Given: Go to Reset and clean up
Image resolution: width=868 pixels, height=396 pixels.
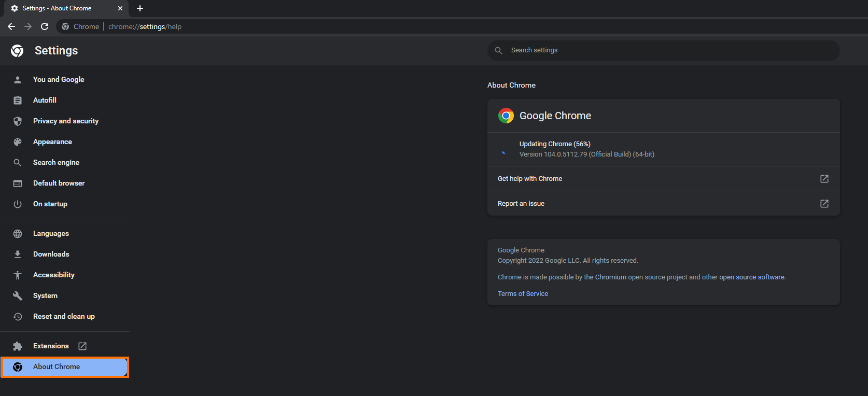Looking at the screenshot, I should point(64,316).
